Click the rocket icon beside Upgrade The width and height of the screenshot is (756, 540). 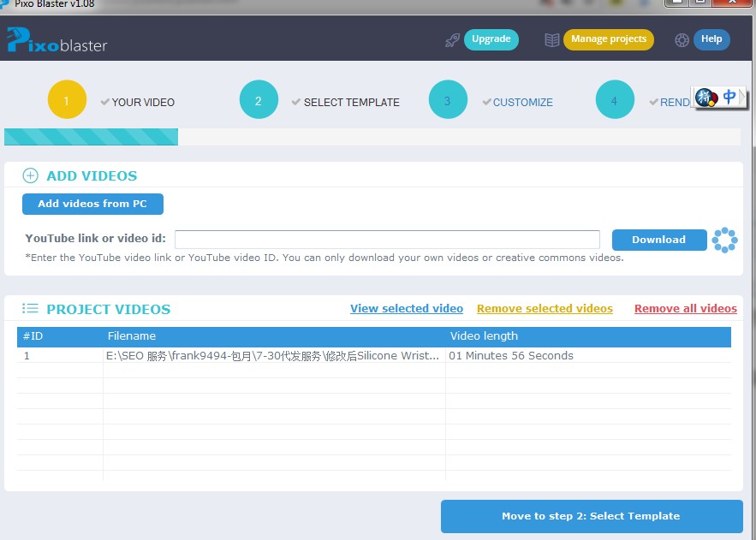[x=452, y=40]
